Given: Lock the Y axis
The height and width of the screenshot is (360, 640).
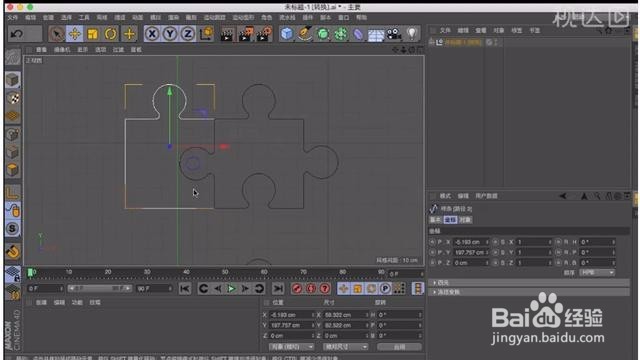Looking at the screenshot, I should coord(170,34).
